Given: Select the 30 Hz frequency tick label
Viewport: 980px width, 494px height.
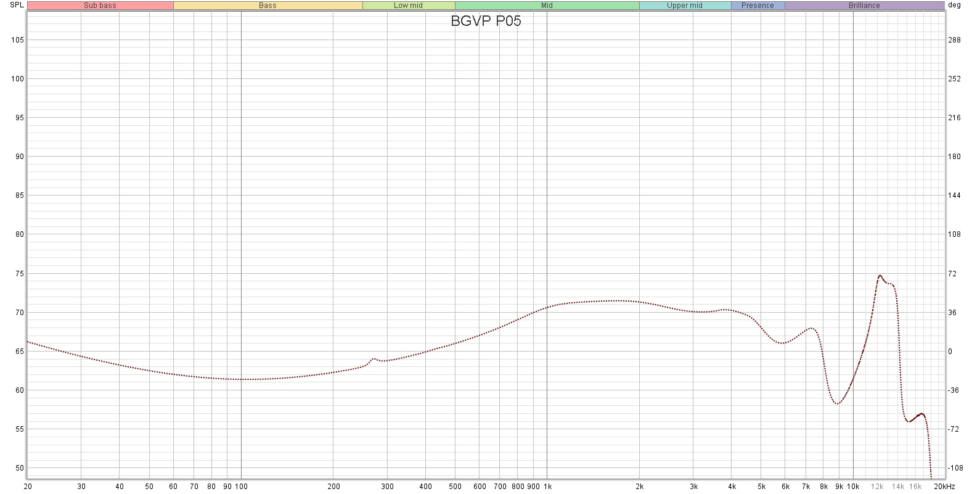Looking at the screenshot, I should pyautogui.click(x=81, y=487).
